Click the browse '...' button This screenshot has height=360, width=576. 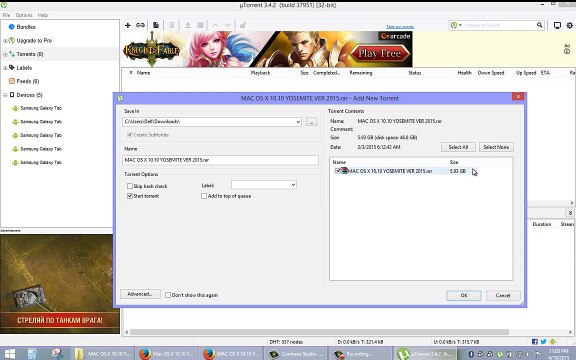(312, 122)
